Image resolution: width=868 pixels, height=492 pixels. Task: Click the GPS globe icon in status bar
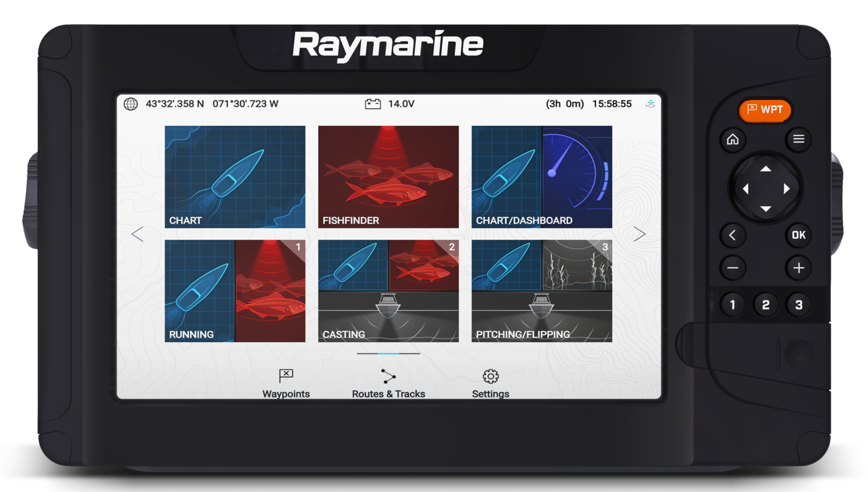coord(131,104)
